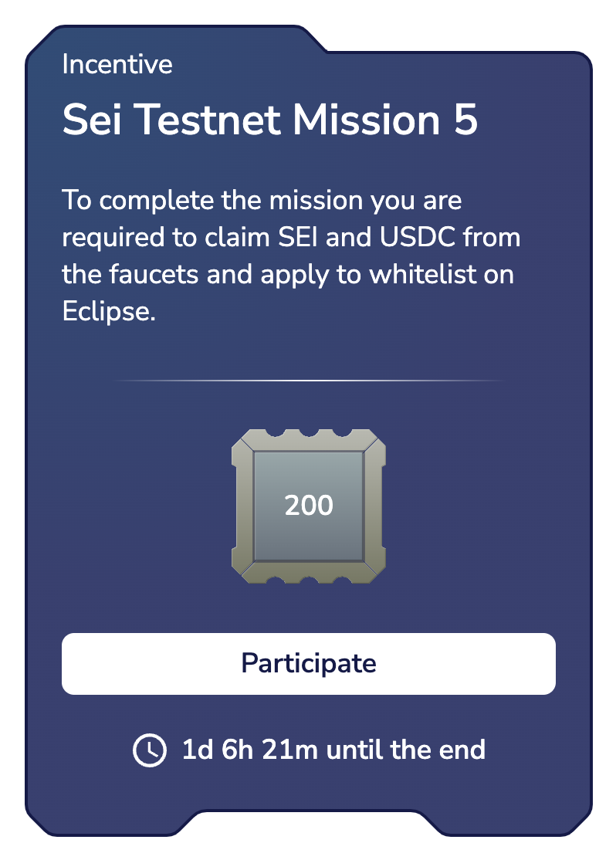Select the 200 points value in badge
616x860 pixels.
[309, 506]
